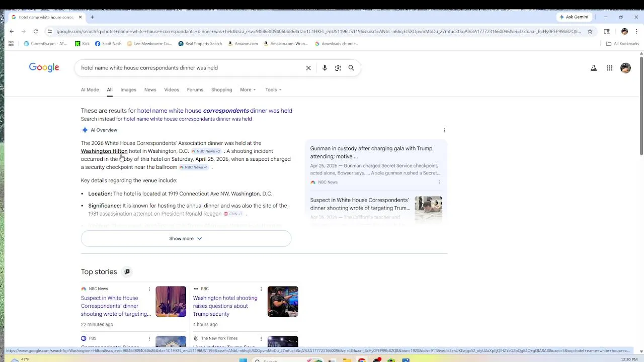Open BBC 'Washington hotel shooting' story
Image resolution: width=644 pixels, height=362 pixels.
point(225,306)
